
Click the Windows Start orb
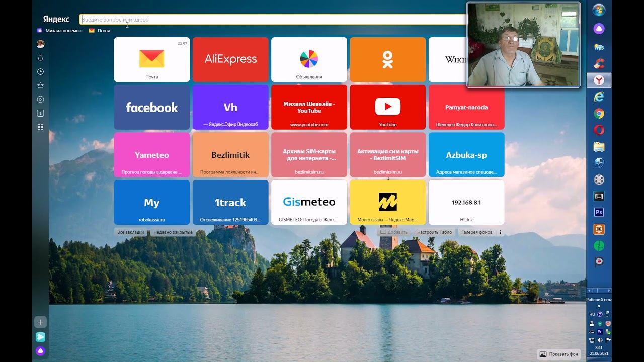tap(599, 10)
